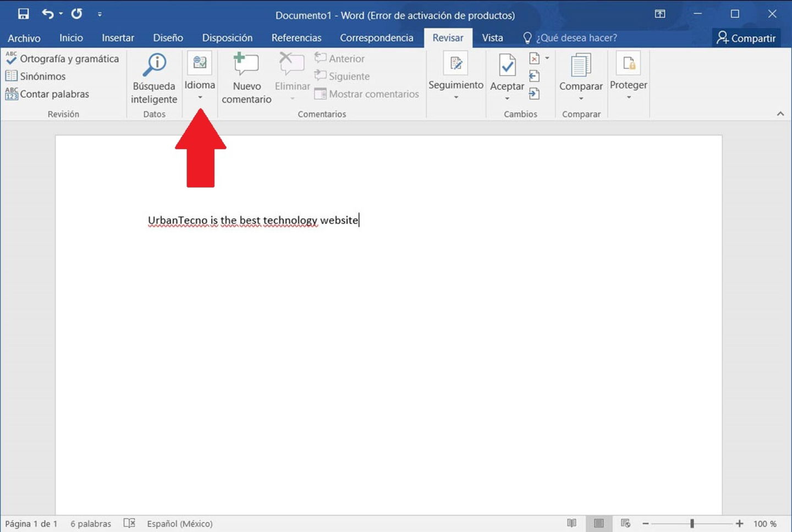792x532 pixels.
Task: Save the document with the floppy disk icon
Action: pyautogui.click(x=23, y=14)
